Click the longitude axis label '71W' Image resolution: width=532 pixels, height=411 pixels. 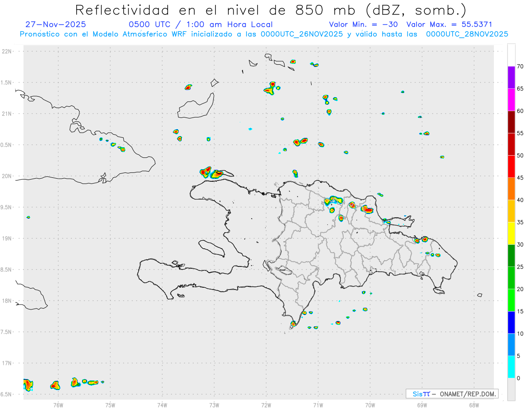[x=318, y=405]
